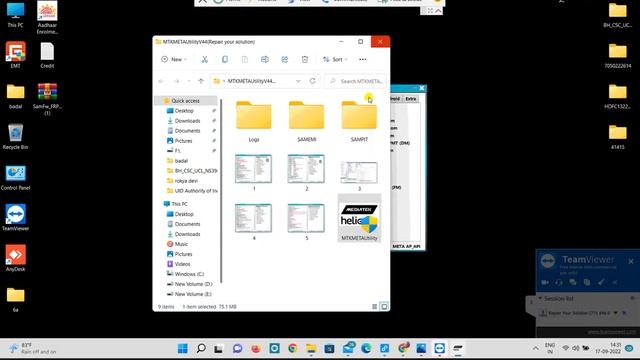Screen dimensions: 640x360
Task: Open the Aadhaar Enrolment desktop icon
Action: pos(47,18)
